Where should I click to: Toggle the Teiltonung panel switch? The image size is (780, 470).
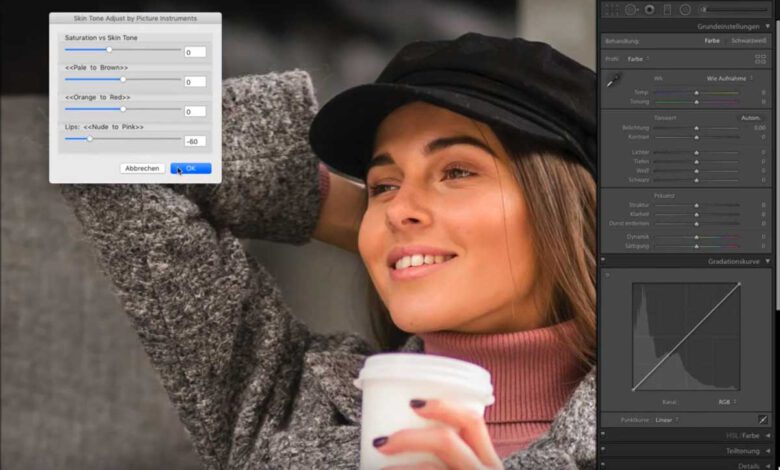click(603, 450)
